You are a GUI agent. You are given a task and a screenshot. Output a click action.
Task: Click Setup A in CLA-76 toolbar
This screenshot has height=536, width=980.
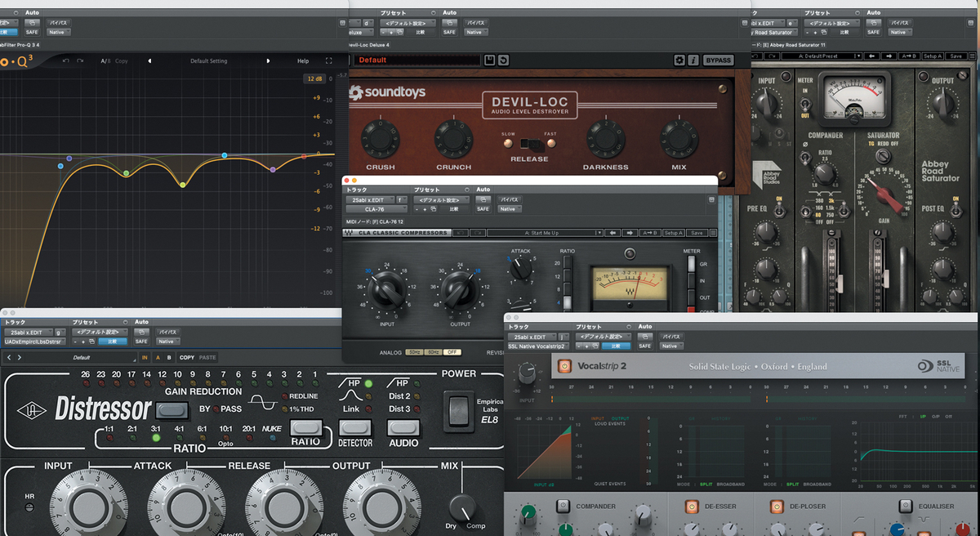point(674,233)
